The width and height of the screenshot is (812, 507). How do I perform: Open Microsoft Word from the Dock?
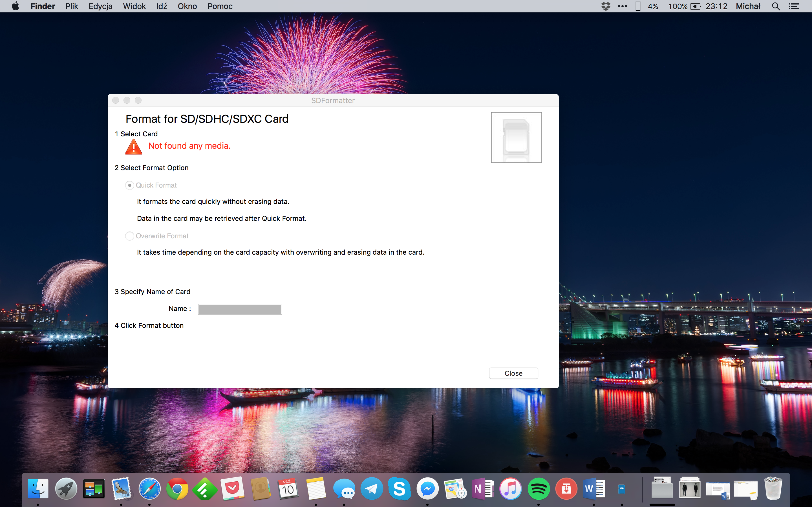[593, 489]
